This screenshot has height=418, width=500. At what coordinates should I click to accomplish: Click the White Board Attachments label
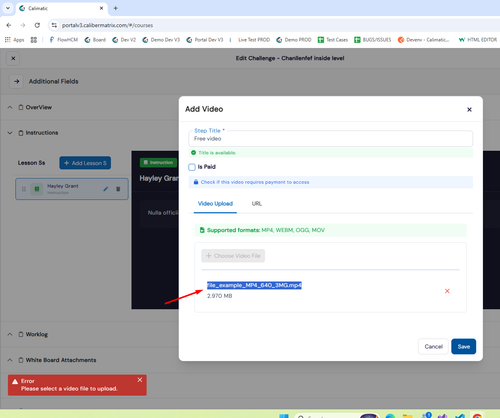pos(61,360)
